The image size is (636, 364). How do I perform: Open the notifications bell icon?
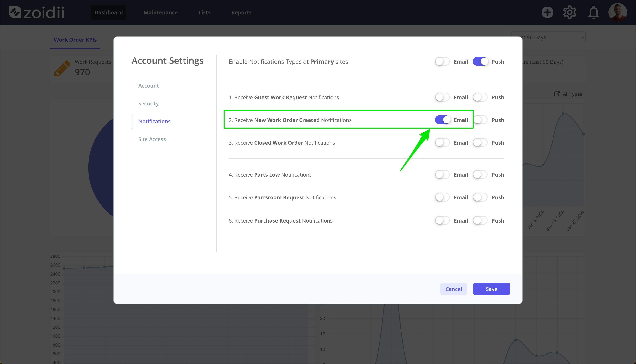(x=593, y=12)
